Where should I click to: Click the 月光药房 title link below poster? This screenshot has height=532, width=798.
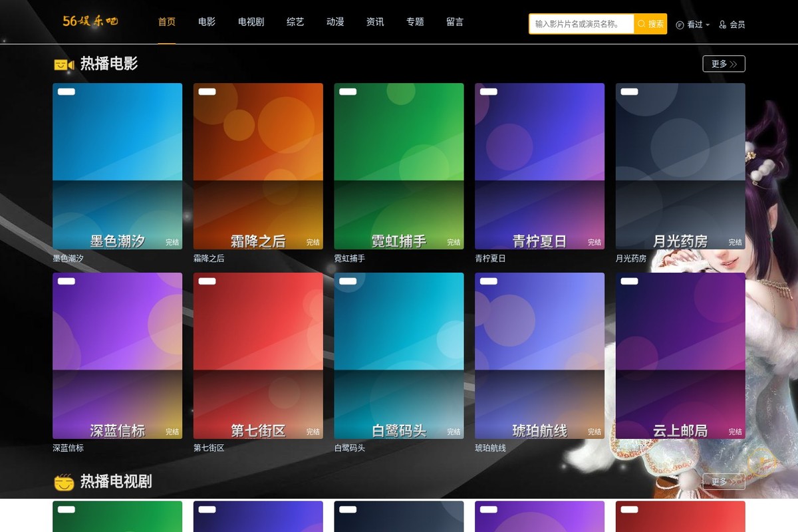click(x=631, y=258)
